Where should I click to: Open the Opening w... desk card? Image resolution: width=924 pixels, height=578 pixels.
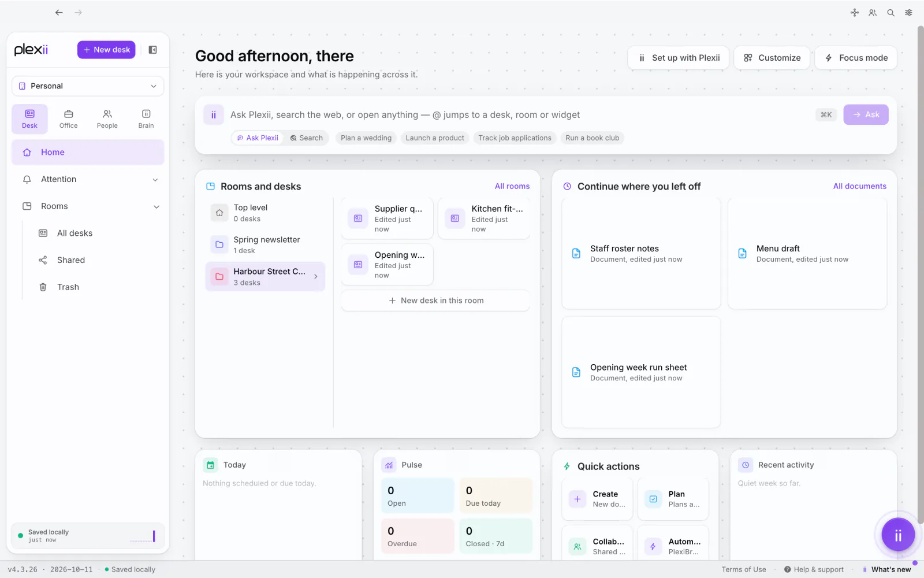point(387,265)
